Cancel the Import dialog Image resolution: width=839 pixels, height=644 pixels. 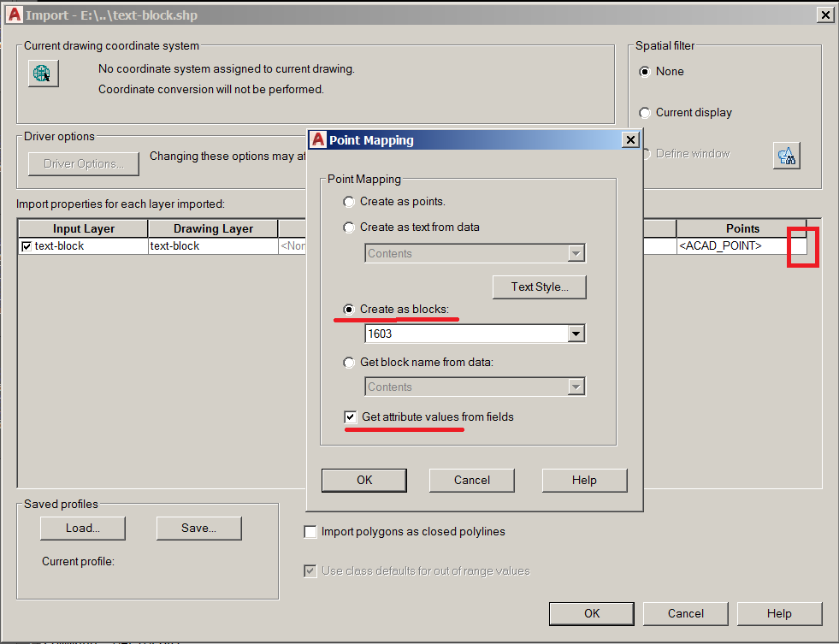pos(685,613)
